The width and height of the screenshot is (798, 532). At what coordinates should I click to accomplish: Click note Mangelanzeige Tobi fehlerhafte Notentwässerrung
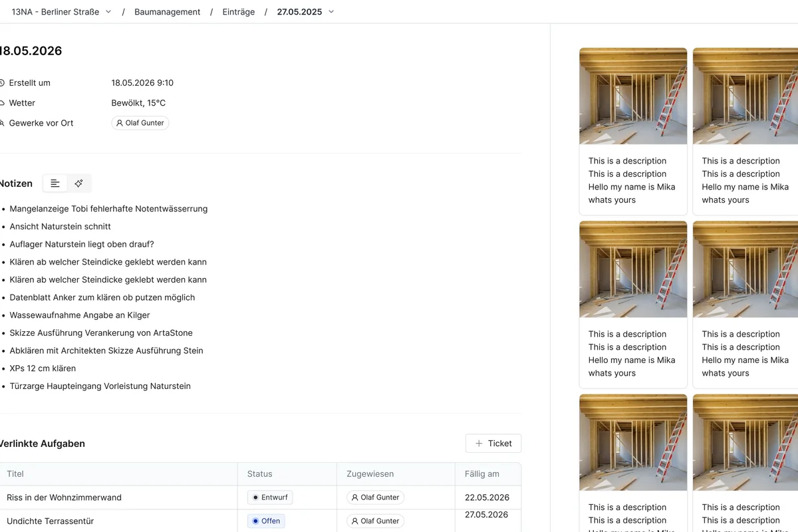[x=108, y=209]
